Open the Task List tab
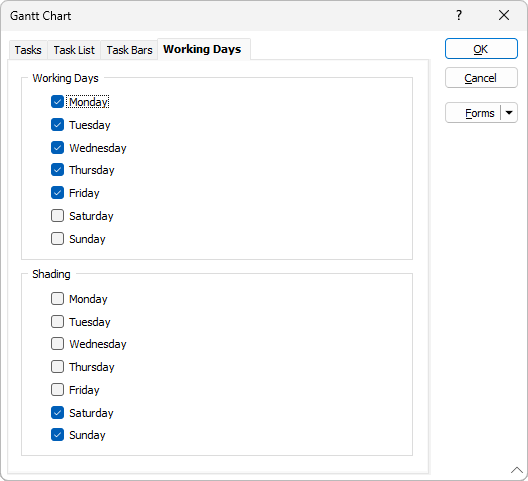Screen dimensions: 528x481 click(x=74, y=50)
